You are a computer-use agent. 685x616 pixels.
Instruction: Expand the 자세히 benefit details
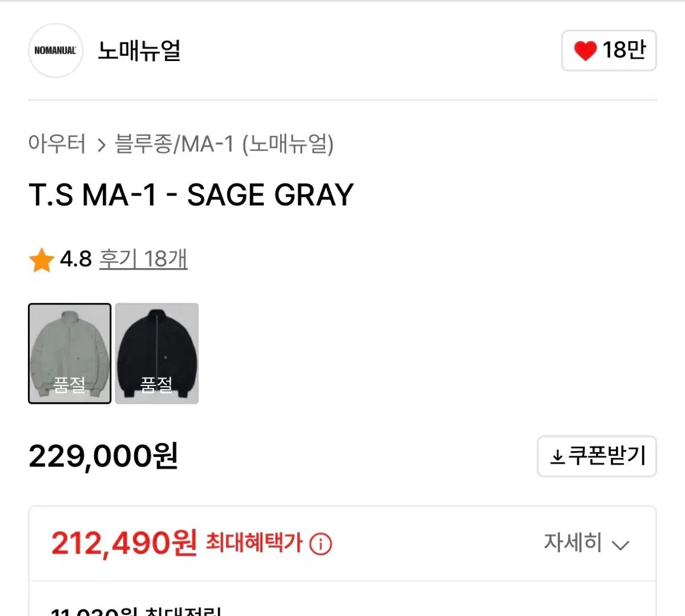point(573,542)
